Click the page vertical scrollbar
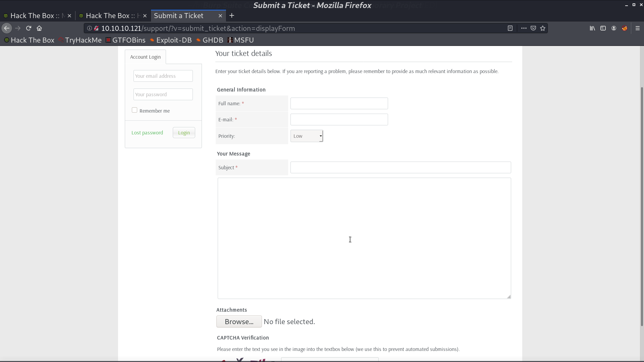 [642, 206]
